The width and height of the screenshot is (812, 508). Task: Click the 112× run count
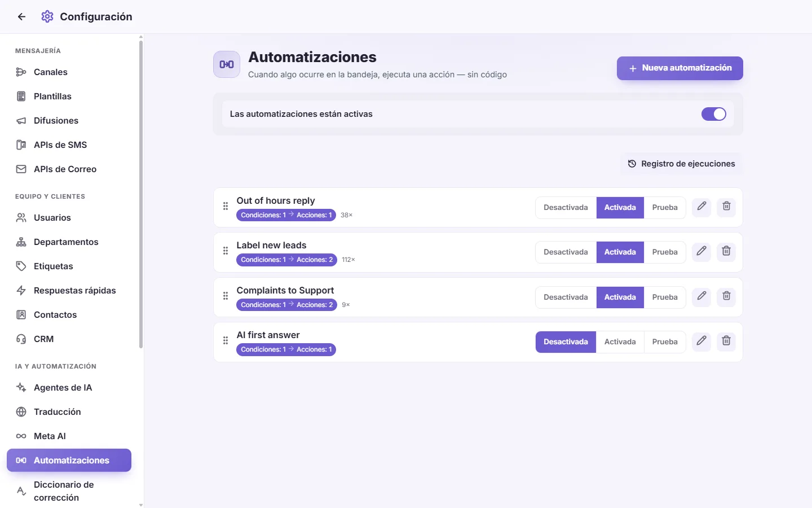pyautogui.click(x=348, y=260)
